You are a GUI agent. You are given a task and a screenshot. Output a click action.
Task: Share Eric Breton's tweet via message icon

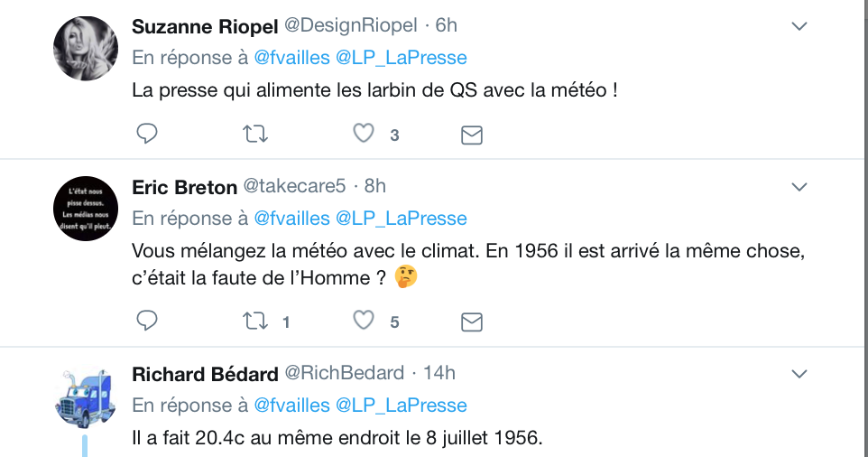point(472,322)
